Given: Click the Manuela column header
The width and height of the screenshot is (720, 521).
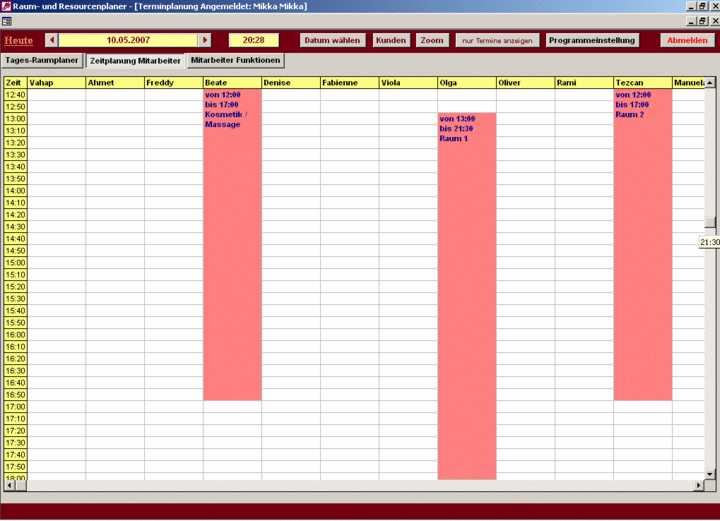Looking at the screenshot, I should tap(689, 83).
